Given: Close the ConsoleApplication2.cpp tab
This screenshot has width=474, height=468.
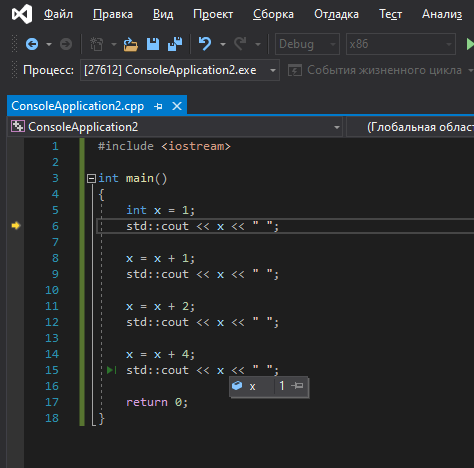Looking at the screenshot, I should [177, 106].
